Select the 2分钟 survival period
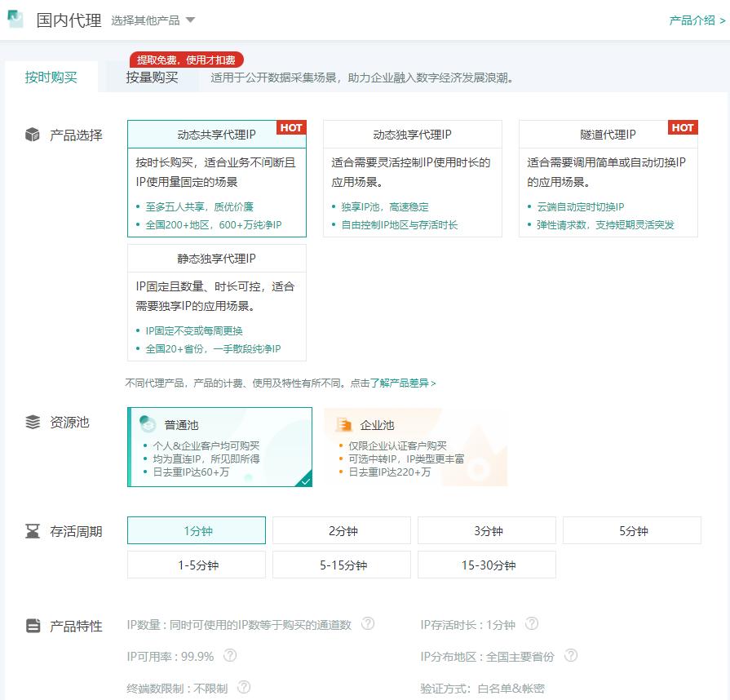This screenshot has height=700, width=730. click(x=342, y=530)
